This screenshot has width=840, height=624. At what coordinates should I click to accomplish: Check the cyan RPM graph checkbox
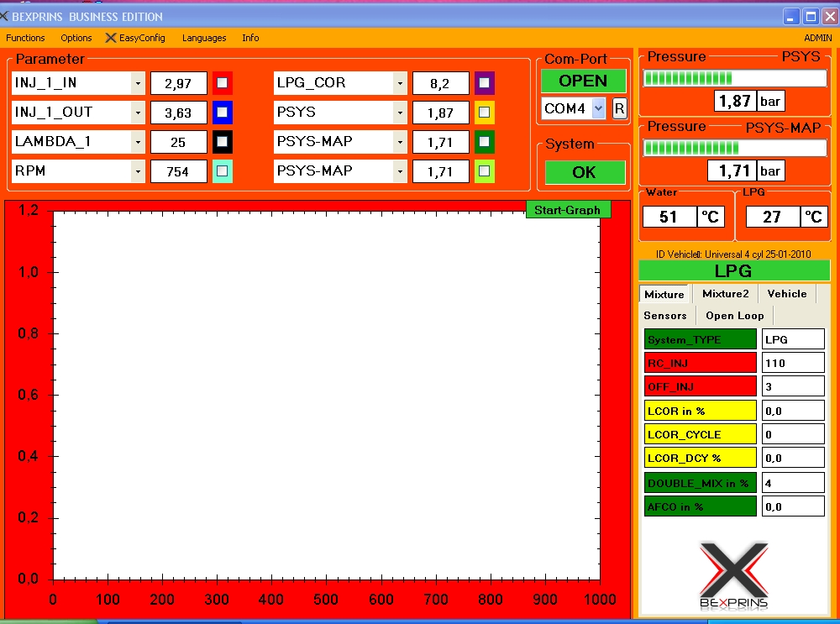tap(222, 171)
